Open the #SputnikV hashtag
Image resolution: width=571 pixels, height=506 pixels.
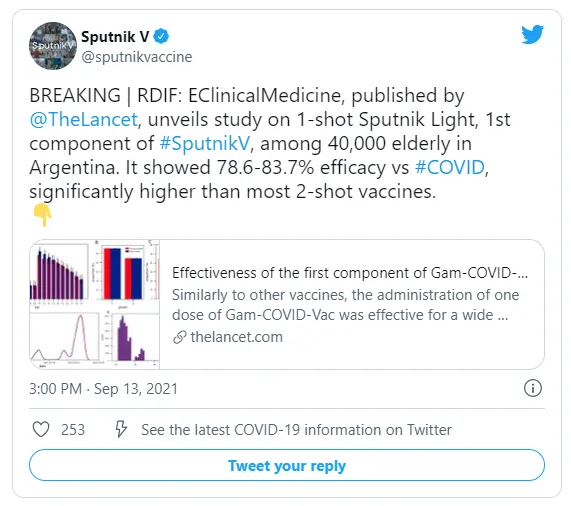click(205, 143)
